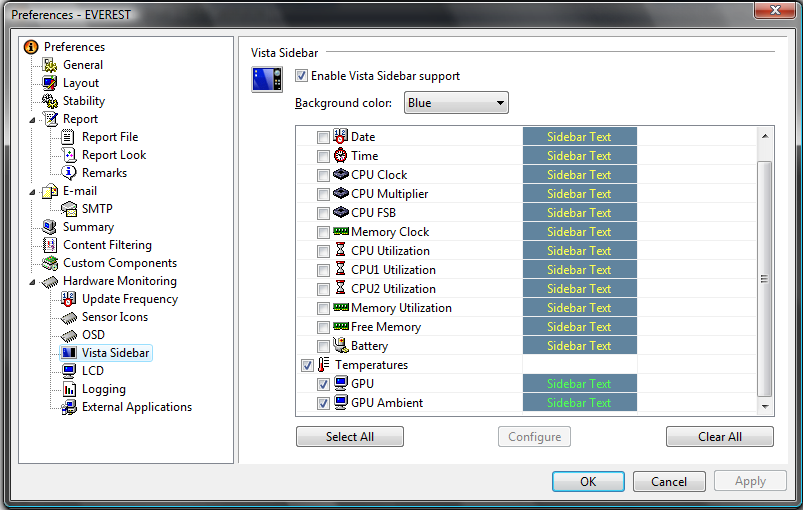Open the Preferences root tree item
The width and height of the screenshot is (803, 510).
[x=74, y=47]
